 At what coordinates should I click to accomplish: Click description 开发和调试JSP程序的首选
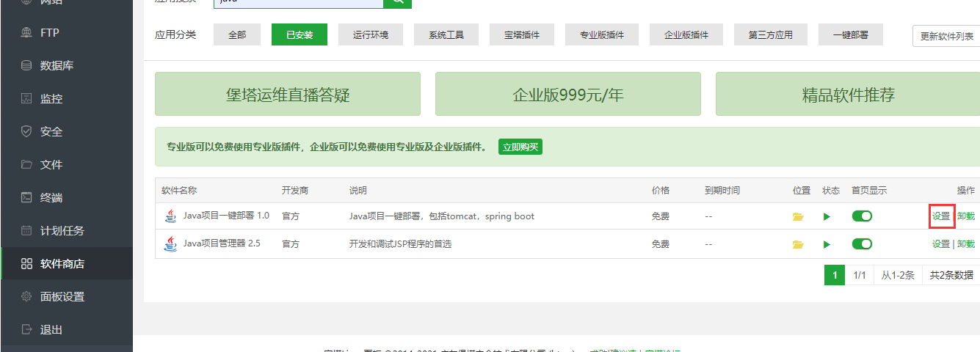click(400, 244)
